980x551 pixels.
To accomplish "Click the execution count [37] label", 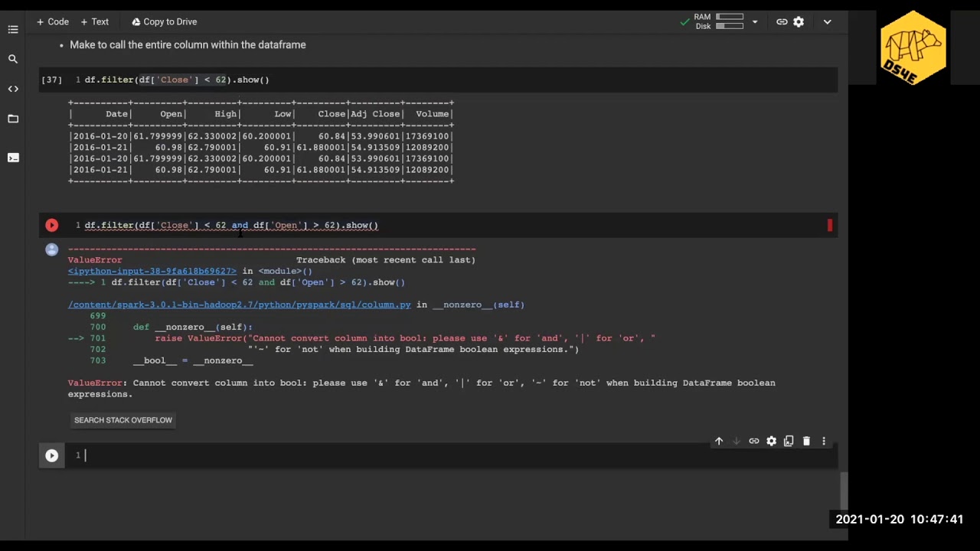I will click(x=51, y=80).
